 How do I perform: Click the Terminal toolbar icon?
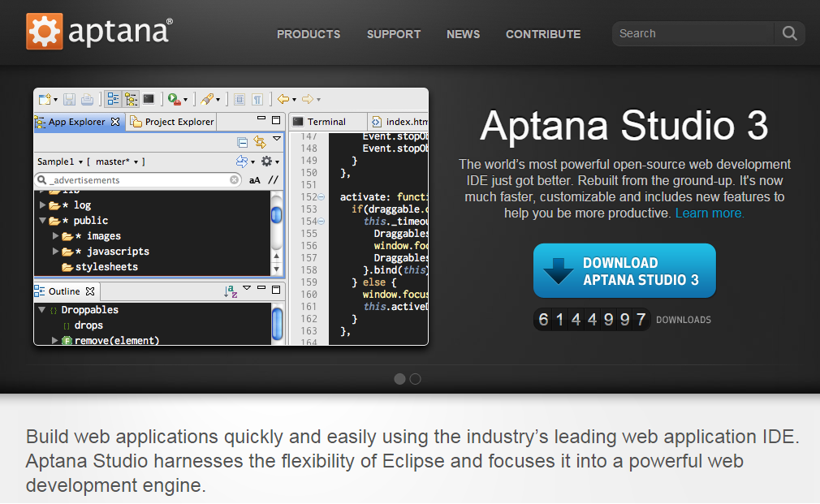tap(149, 99)
